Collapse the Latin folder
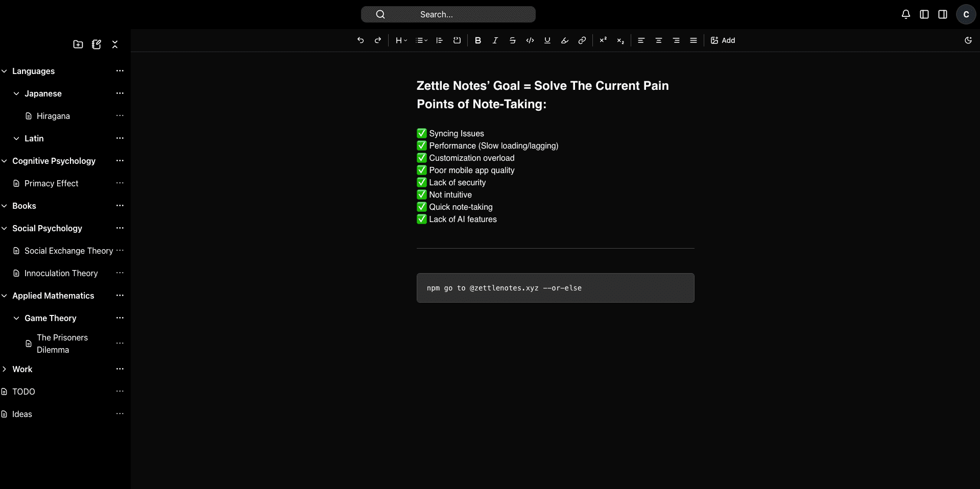This screenshot has height=489, width=980. click(x=16, y=138)
